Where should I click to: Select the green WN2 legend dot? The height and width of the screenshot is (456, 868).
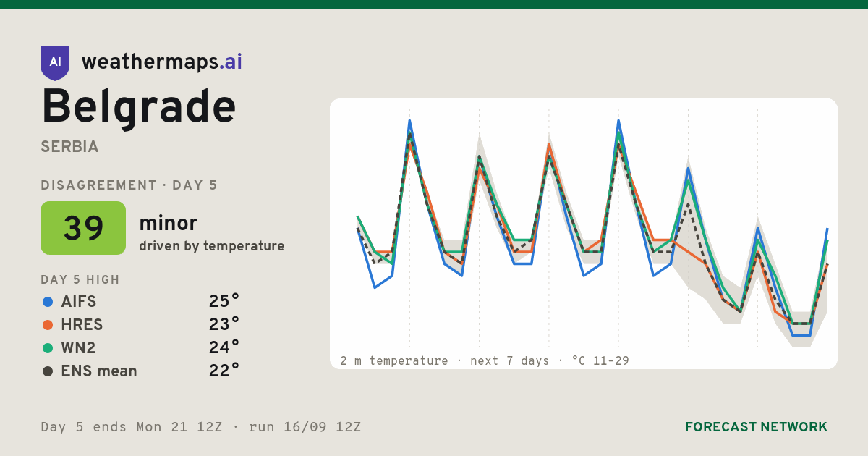pos(48,348)
